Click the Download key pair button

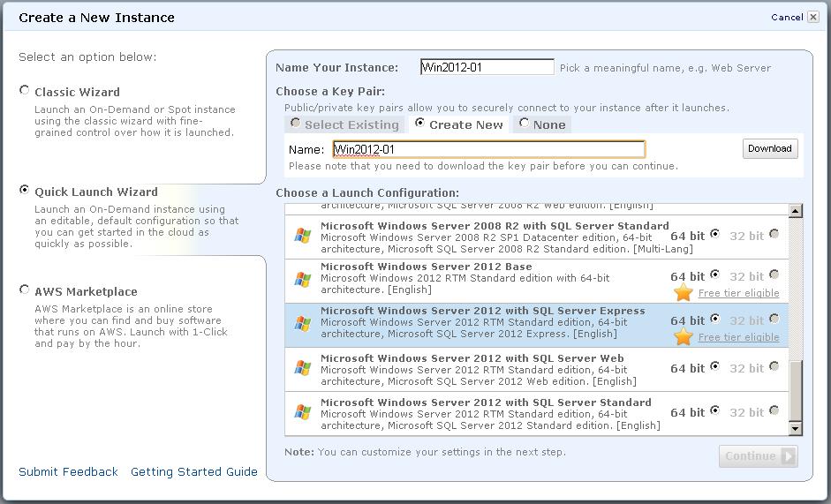[769, 148]
